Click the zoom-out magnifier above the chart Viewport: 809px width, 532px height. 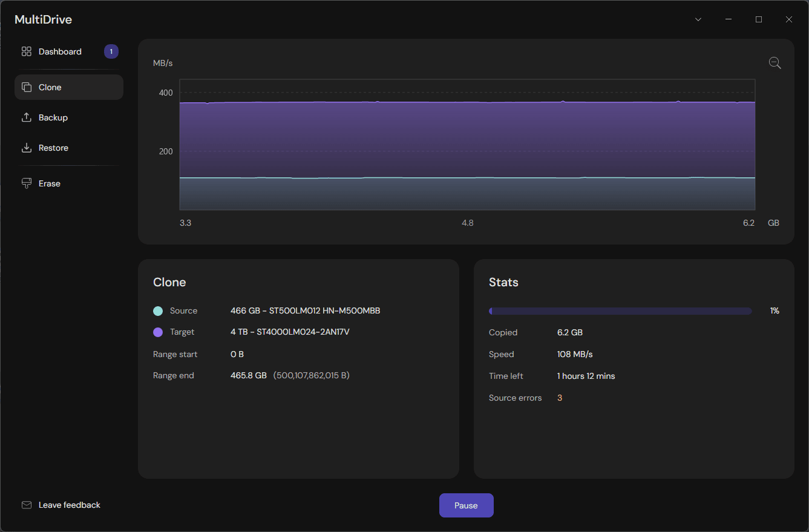click(775, 62)
